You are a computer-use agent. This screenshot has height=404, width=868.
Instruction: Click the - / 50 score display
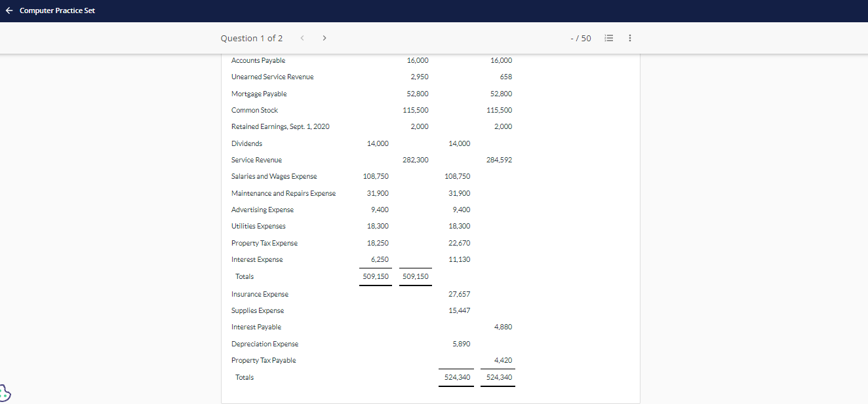580,38
